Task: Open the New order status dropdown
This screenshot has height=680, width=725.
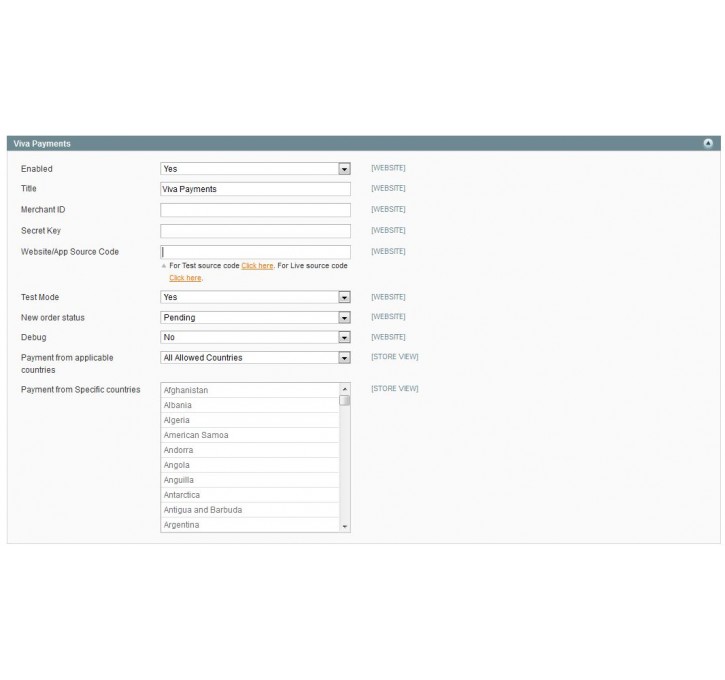Action: pyautogui.click(x=255, y=317)
